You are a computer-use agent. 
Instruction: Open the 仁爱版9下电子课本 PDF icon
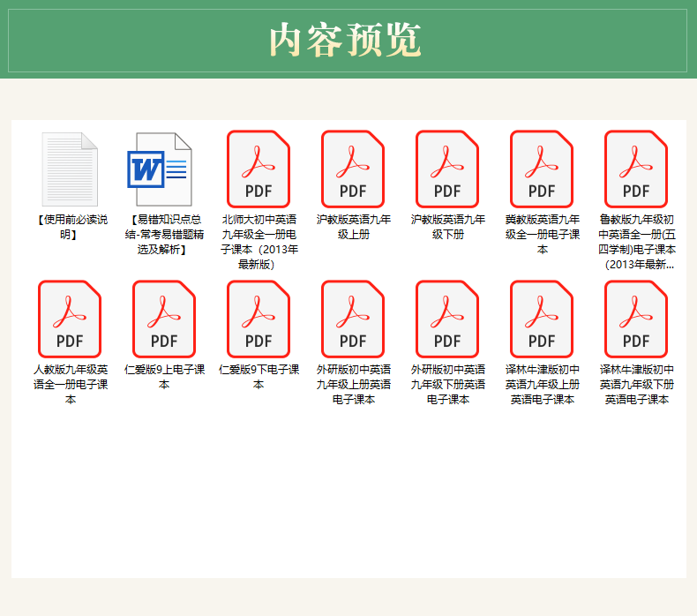pos(259,319)
